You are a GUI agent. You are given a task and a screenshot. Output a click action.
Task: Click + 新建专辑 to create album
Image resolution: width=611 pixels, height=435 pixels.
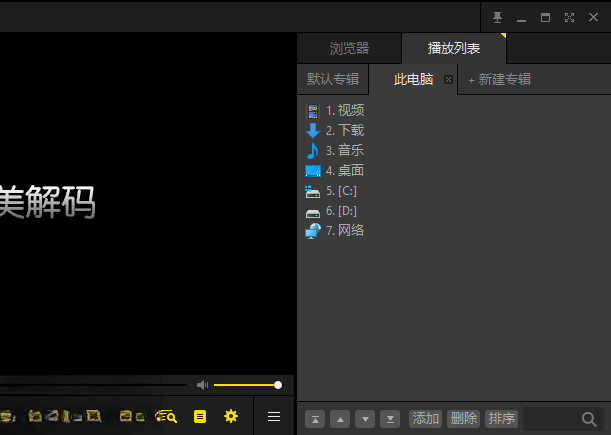coord(499,80)
